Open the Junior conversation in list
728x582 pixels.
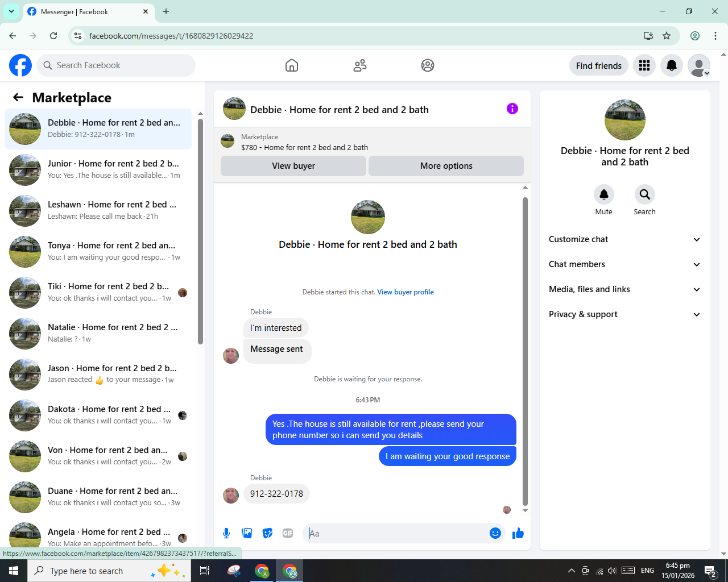(98, 170)
